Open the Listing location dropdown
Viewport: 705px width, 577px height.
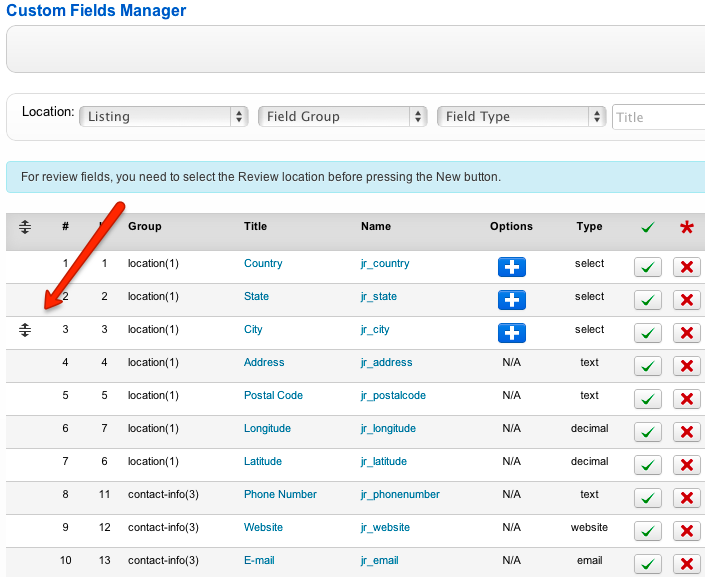point(164,117)
